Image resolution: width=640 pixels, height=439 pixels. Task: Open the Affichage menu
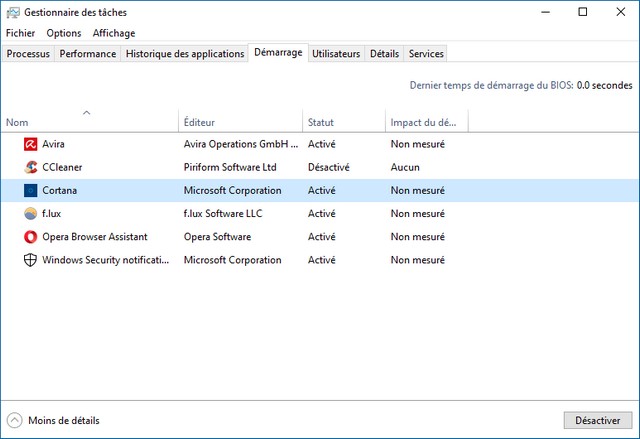click(x=114, y=33)
